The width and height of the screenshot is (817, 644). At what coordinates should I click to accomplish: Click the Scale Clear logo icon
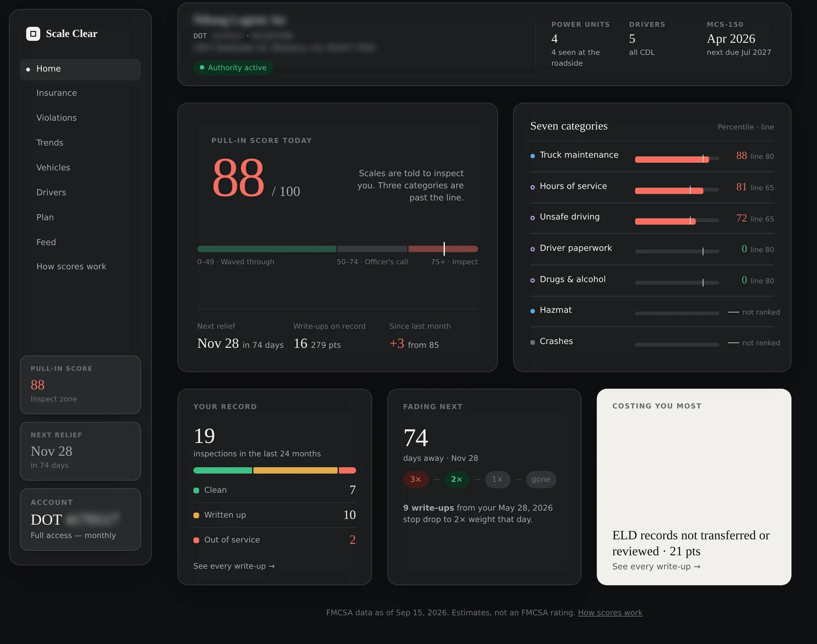33,34
